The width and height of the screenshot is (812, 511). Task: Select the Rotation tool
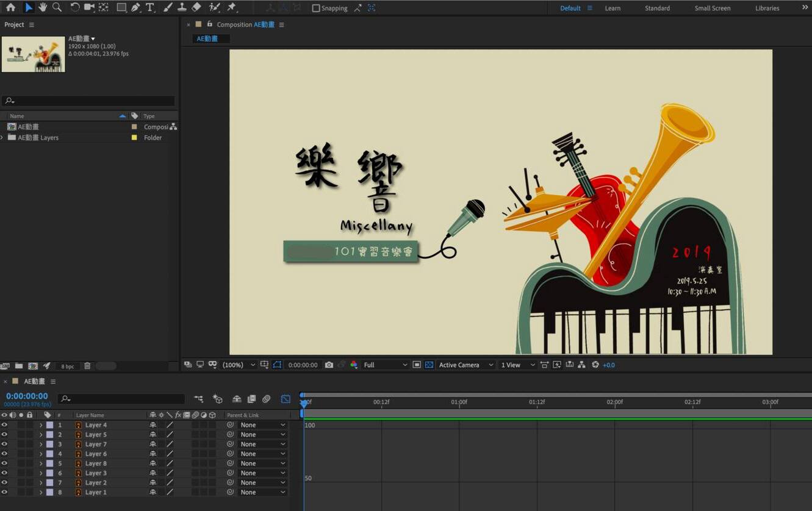pyautogui.click(x=74, y=7)
